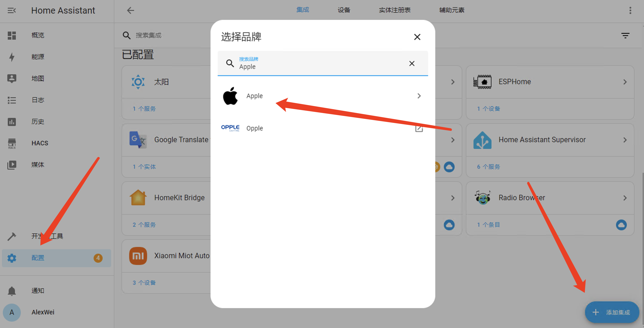Image resolution: width=644 pixels, height=328 pixels.
Task: Switch to the 设备 tab
Action: pos(344,10)
